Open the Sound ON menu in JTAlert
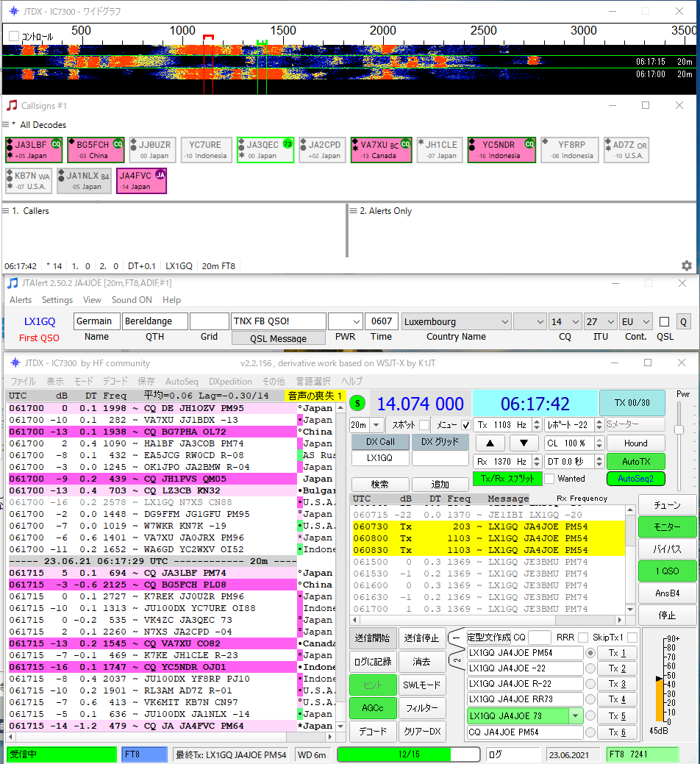Image resolution: width=700 pixels, height=764 pixels. 132,300
